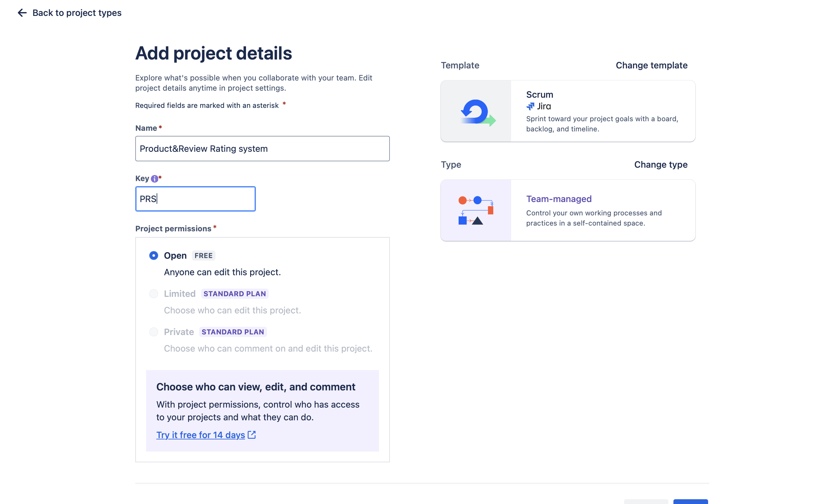Select the Open permissions radio button
The height and width of the screenshot is (504, 816).
point(154,256)
